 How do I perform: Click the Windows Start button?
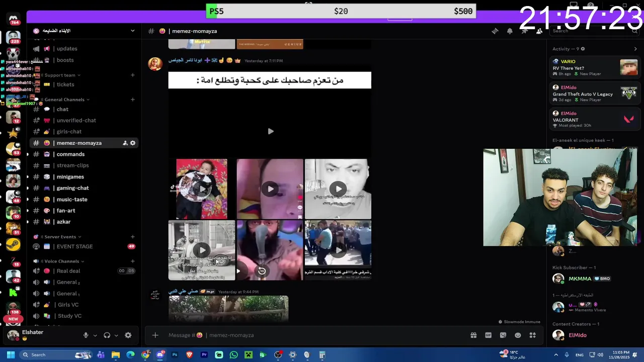click(11, 355)
